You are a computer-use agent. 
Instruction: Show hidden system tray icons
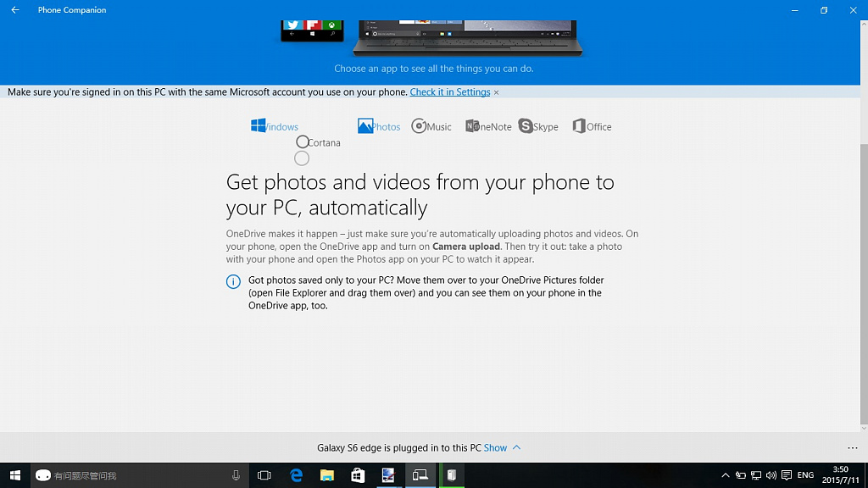[x=726, y=475]
